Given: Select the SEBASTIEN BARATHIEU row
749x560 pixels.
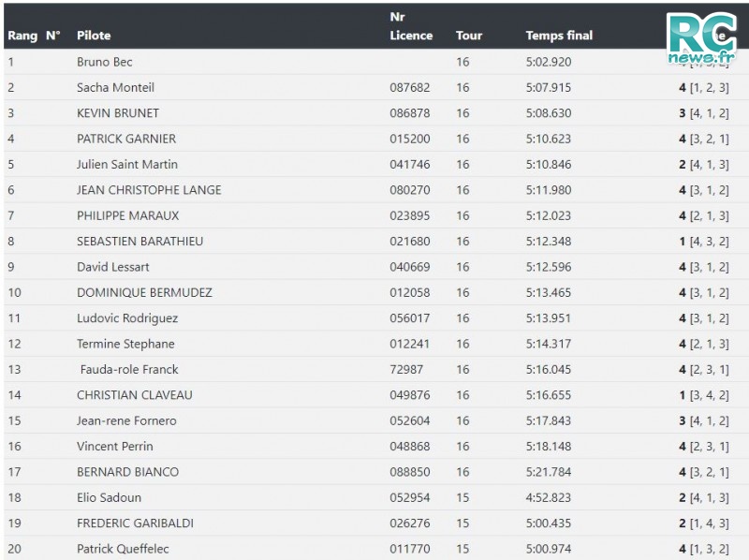Looking at the screenshot, I should [376, 242].
